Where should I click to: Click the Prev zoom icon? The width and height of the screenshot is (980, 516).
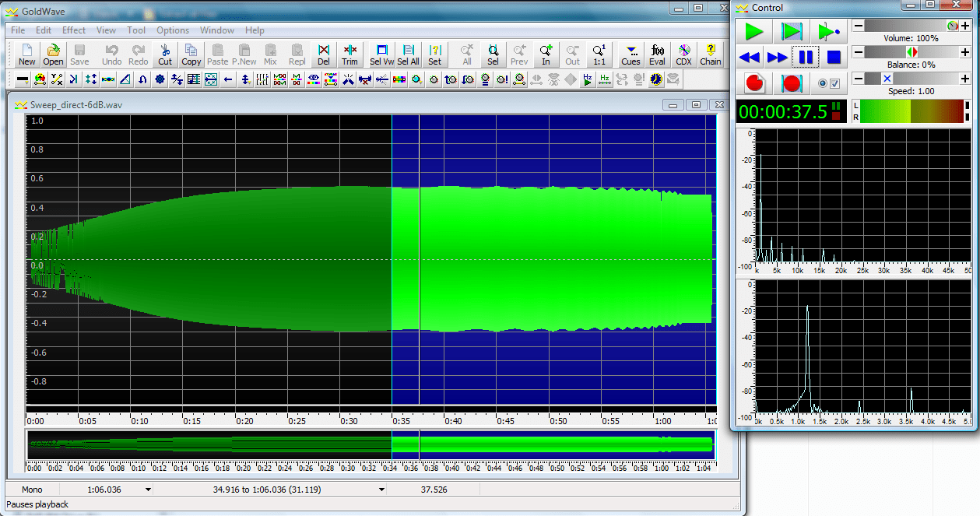pyautogui.click(x=519, y=54)
